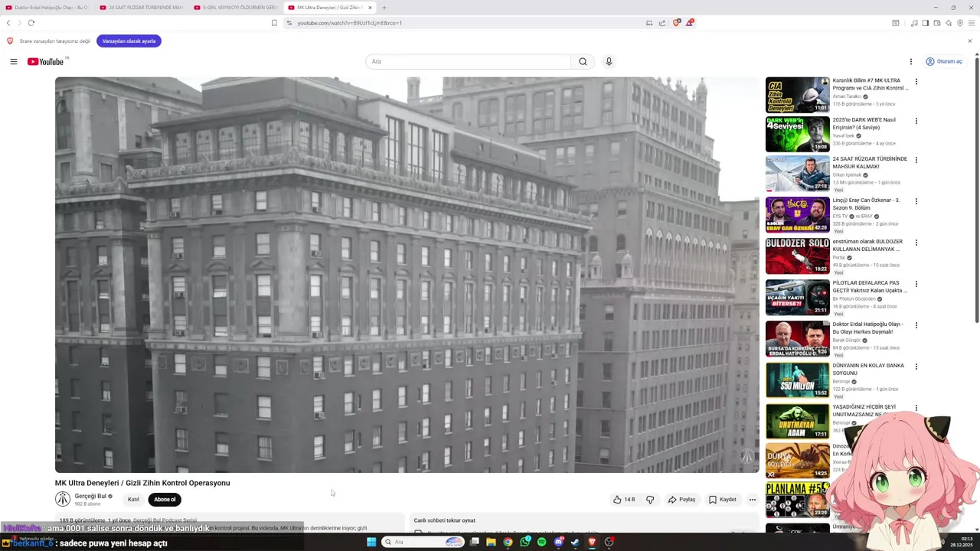Open the YouTube hamburger guide menu
Image resolution: width=980 pixels, height=551 pixels.
click(x=14, y=61)
